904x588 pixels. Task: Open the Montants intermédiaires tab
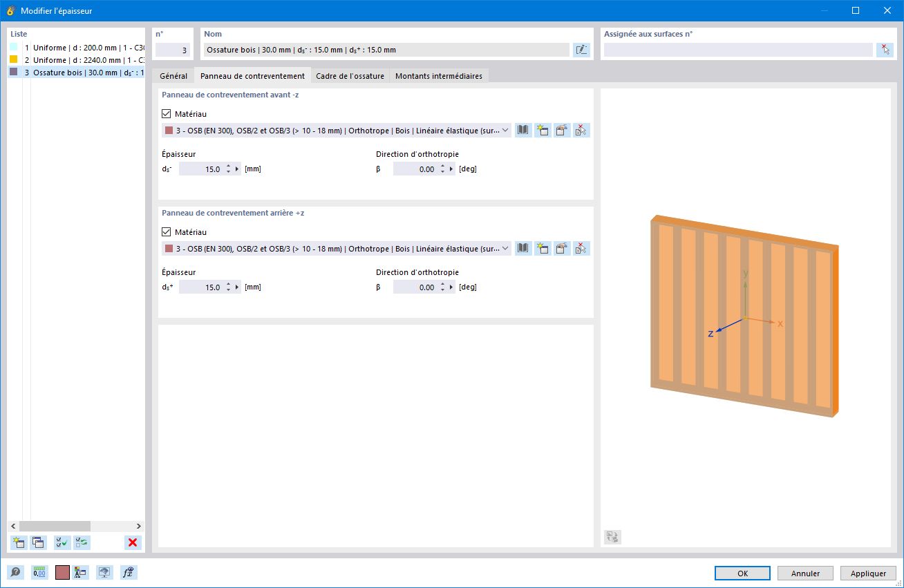point(439,76)
